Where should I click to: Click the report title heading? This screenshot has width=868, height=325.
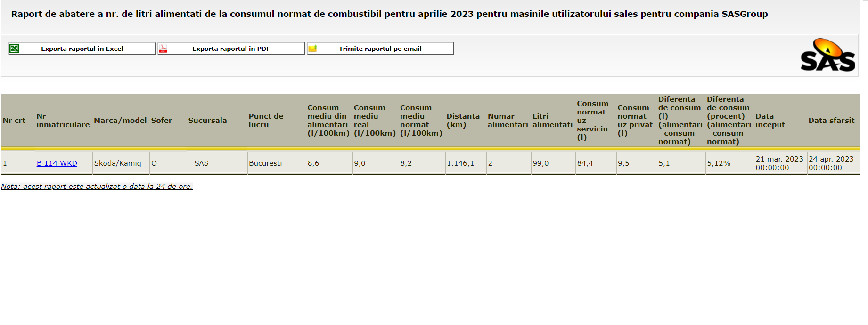pyautogui.click(x=389, y=14)
